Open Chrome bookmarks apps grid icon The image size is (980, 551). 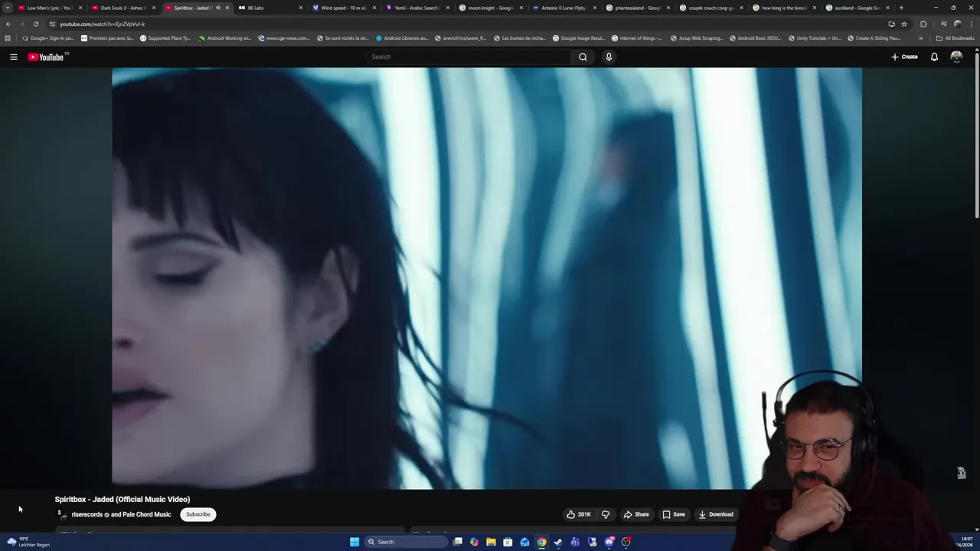coord(8,38)
